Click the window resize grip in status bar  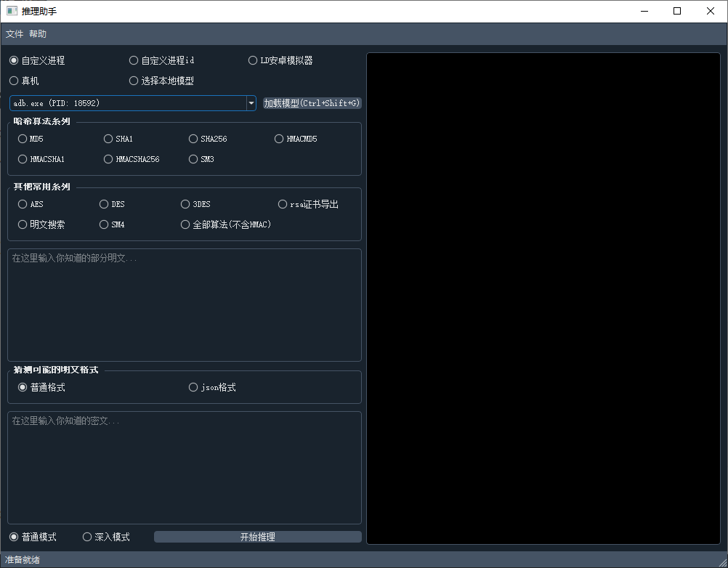[x=722, y=562]
